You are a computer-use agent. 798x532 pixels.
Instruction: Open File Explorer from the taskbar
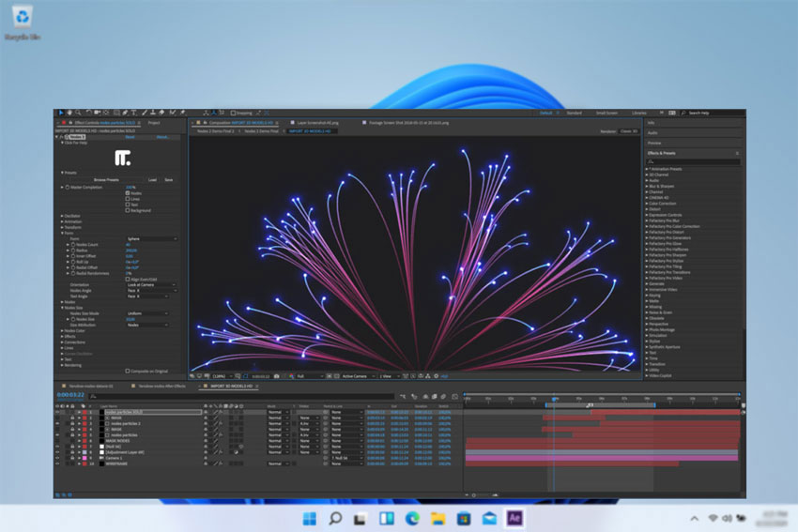(438, 518)
